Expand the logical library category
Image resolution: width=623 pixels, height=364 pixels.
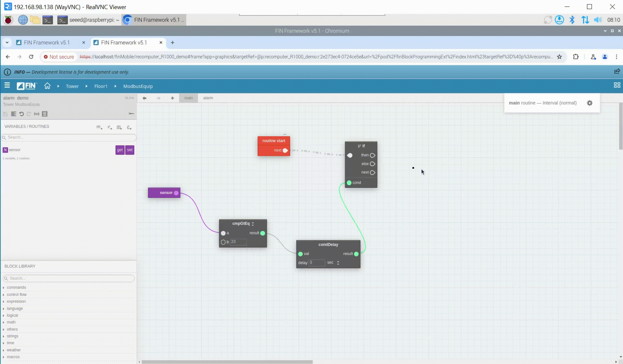(12, 315)
